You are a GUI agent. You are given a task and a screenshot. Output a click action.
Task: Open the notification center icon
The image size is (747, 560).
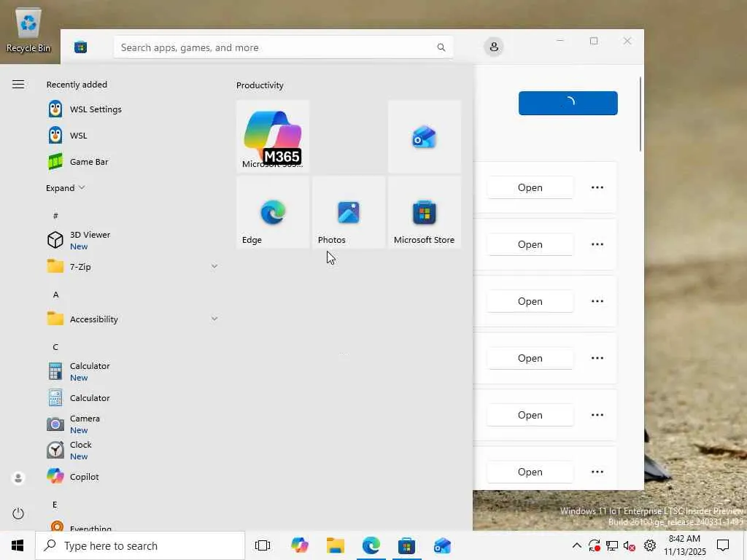pyautogui.click(x=723, y=545)
